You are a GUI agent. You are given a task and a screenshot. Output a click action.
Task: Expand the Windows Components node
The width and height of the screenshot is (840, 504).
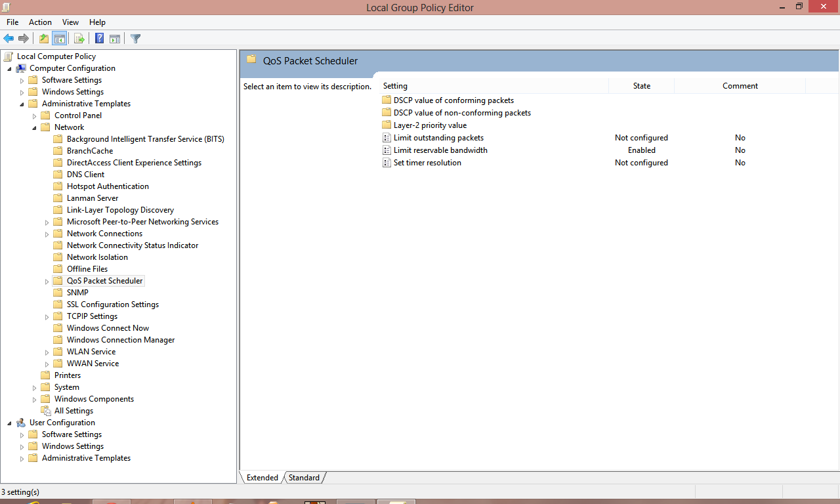(x=34, y=400)
